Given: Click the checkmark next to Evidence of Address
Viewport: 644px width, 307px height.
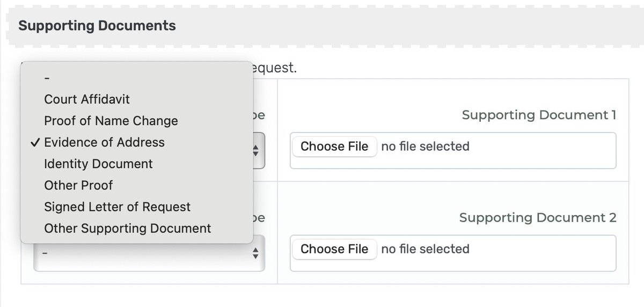Looking at the screenshot, I should (x=35, y=142).
